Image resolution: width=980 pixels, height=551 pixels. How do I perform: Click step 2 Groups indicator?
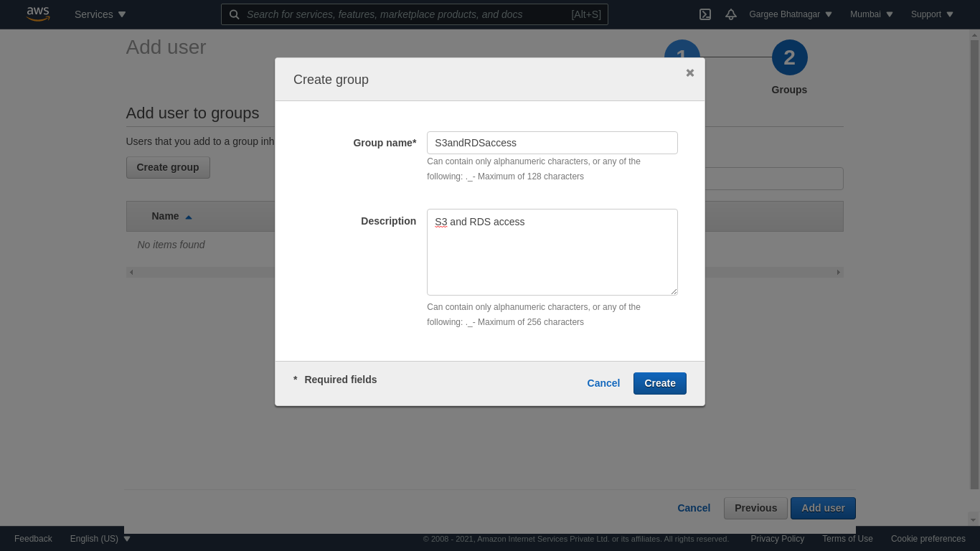[x=790, y=57]
